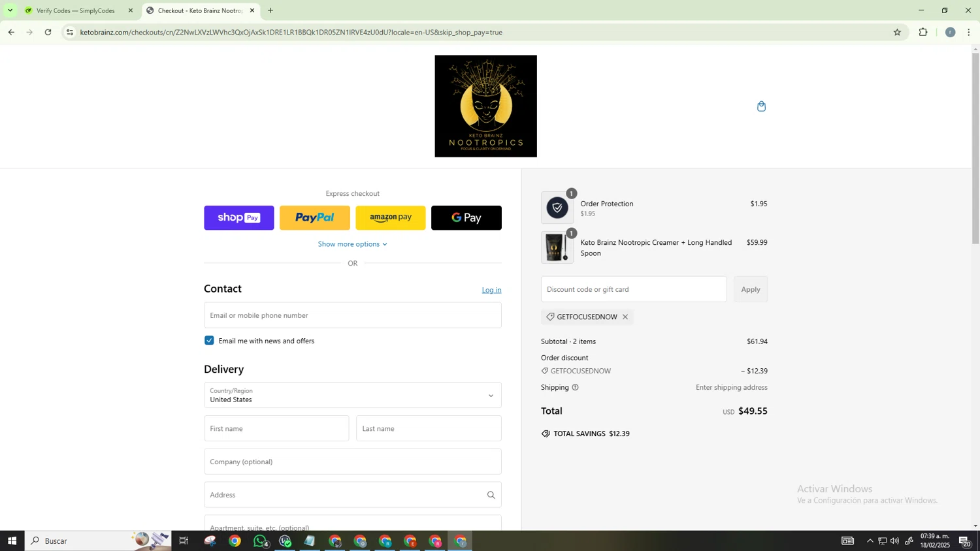Uncheck Email me with news and offers
Screen dimensions: 980x551
tap(209, 341)
